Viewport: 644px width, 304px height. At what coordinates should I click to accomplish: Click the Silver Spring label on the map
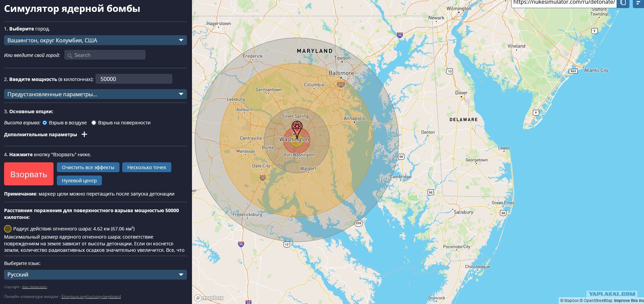[x=295, y=116]
